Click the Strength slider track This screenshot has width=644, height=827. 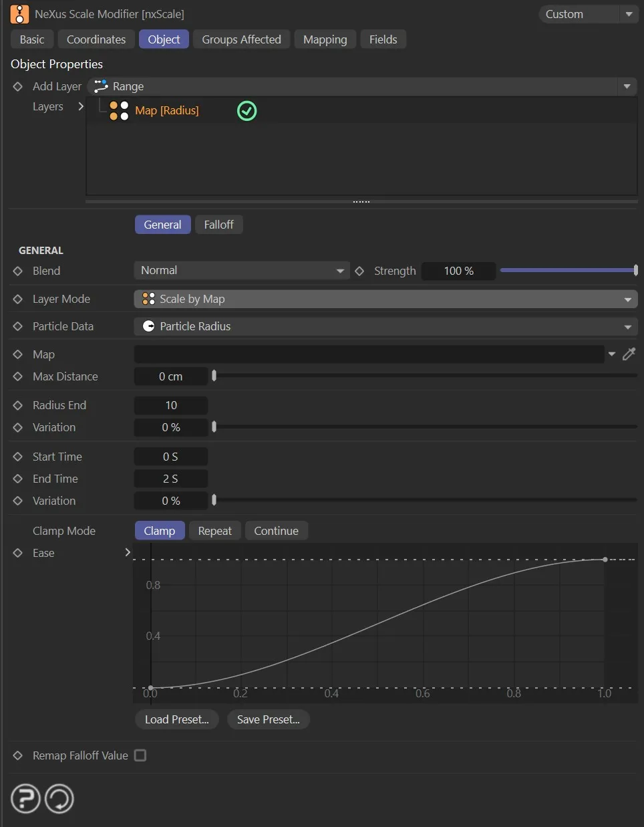(568, 271)
